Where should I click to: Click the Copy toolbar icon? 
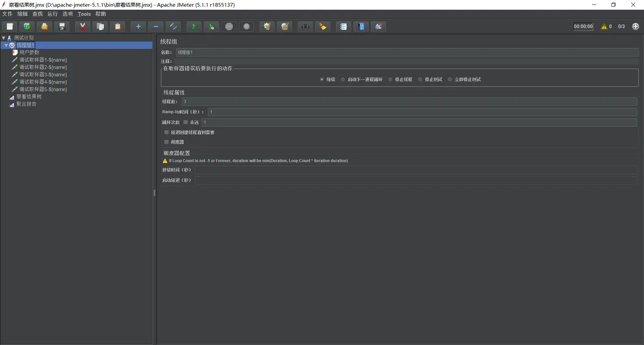tap(100, 27)
